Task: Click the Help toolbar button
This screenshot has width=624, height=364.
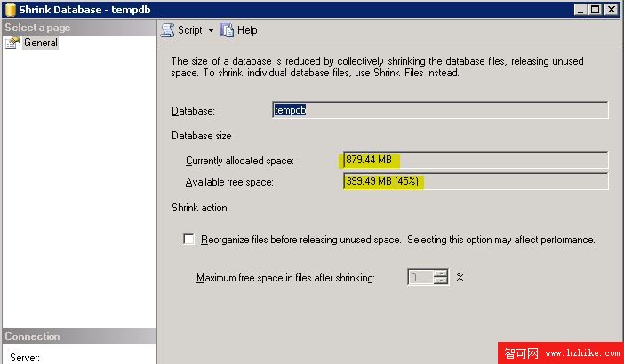Action: coord(239,30)
